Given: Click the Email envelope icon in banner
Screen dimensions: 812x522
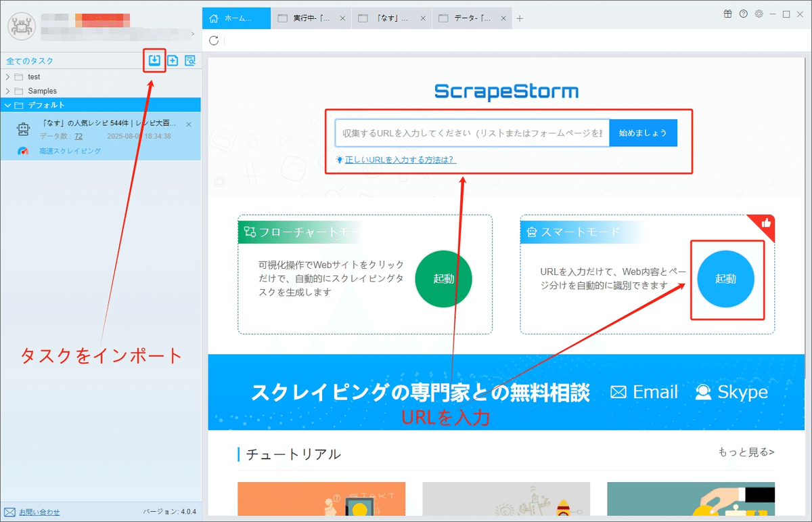Looking at the screenshot, I should pos(618,392).
